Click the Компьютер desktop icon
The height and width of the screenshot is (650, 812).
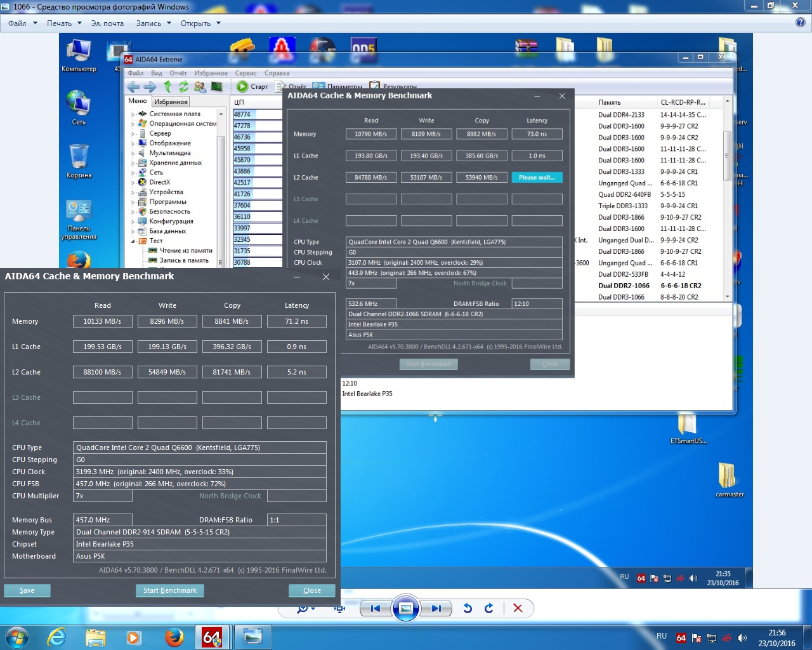79,55
